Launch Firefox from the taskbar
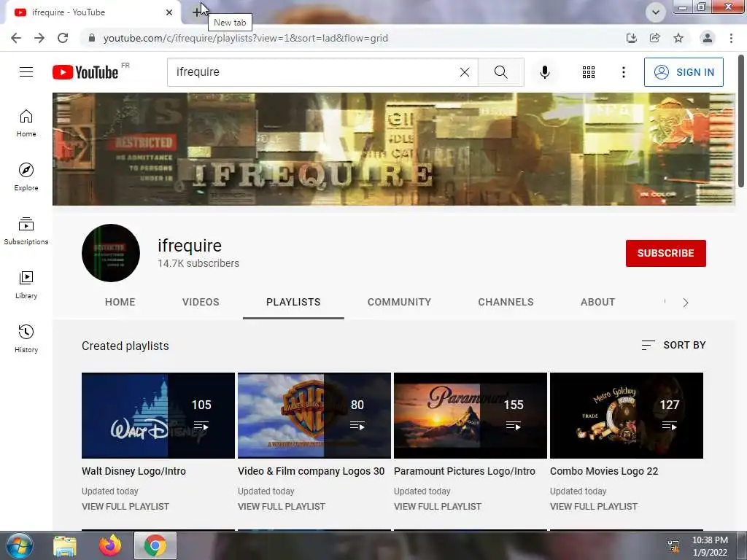Viewport: 747px width, 560px height. click(x=110, y=545)
